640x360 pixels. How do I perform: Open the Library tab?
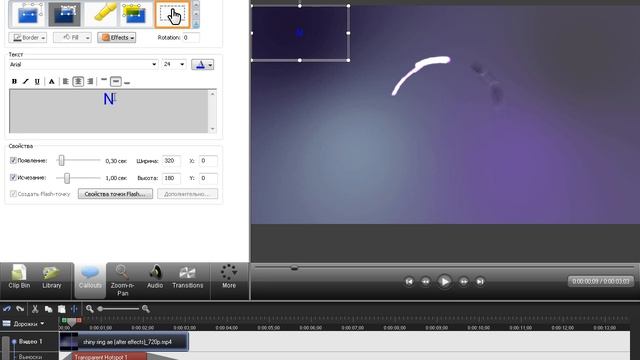coord(52,277)
